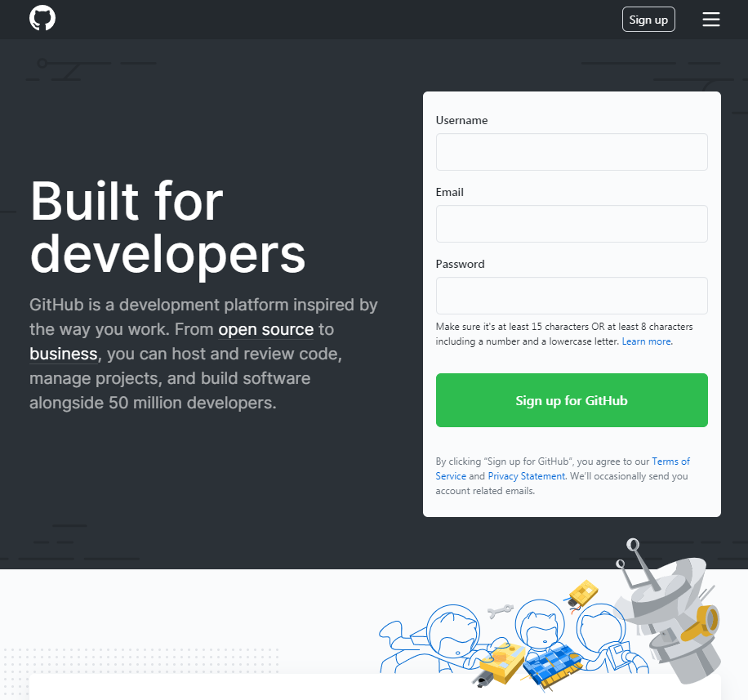Click the satellite dish illustration
Viewport: 748px width, 700px height.
click(668, 611)
